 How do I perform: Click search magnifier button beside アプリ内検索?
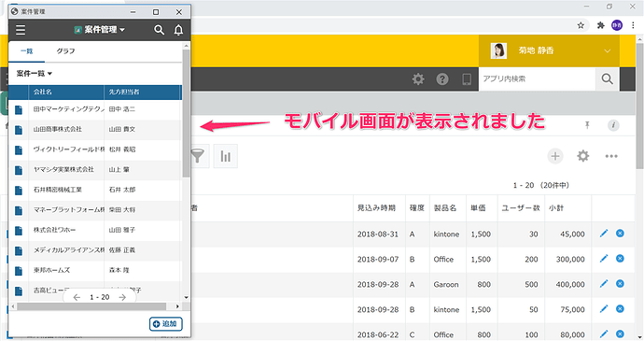607,79
